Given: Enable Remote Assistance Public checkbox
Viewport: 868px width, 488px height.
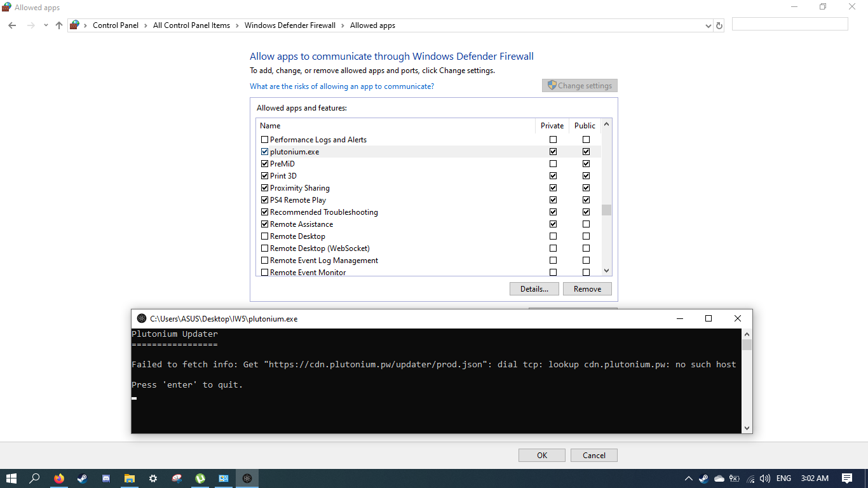Looking at the screenshot, I should click(586, 224).
